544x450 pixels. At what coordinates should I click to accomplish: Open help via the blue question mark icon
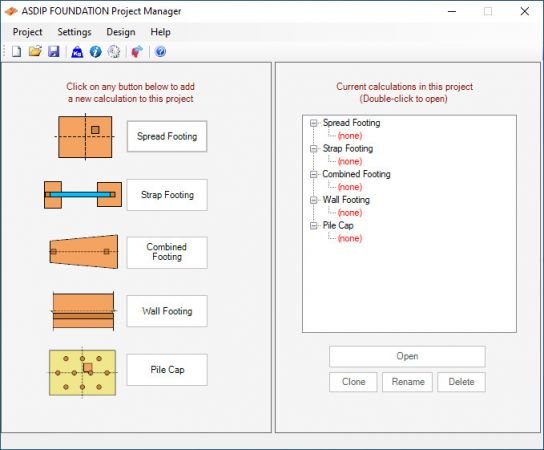160,52
